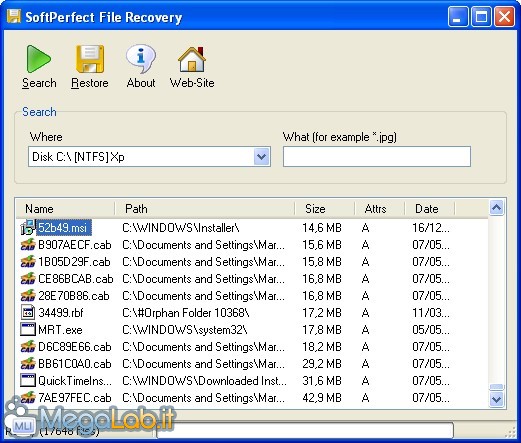Minimize the File Recovery window
521x443 pixels.
click(458, 17)
